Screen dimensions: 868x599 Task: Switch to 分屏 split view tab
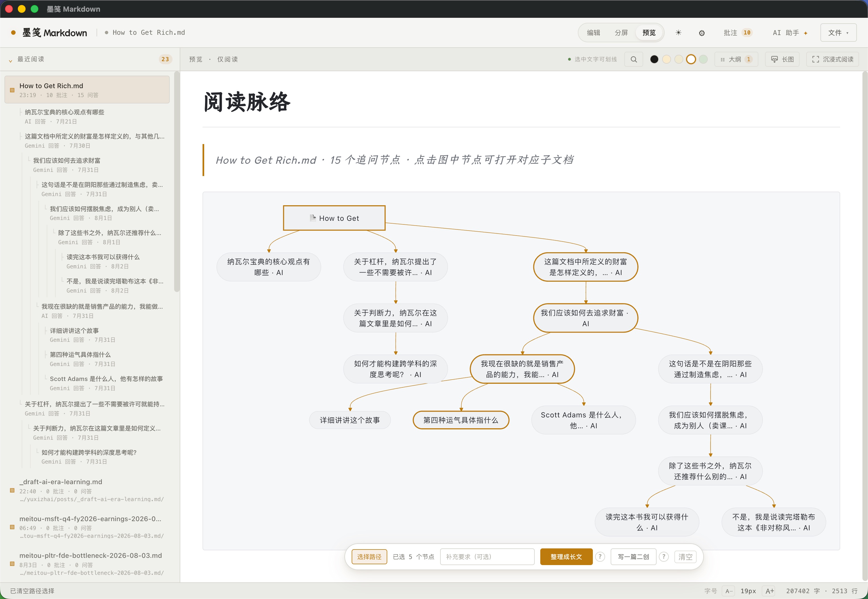(621, 33)
